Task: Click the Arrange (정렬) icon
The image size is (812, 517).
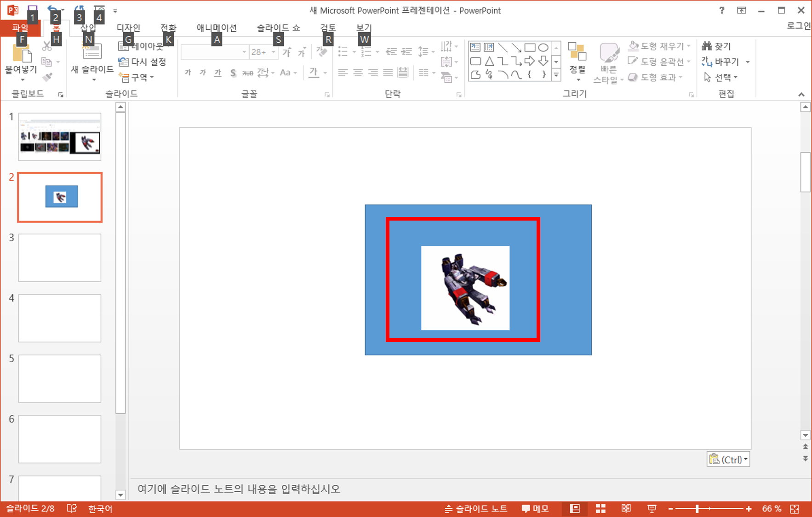Action: [x=577, y=51]
